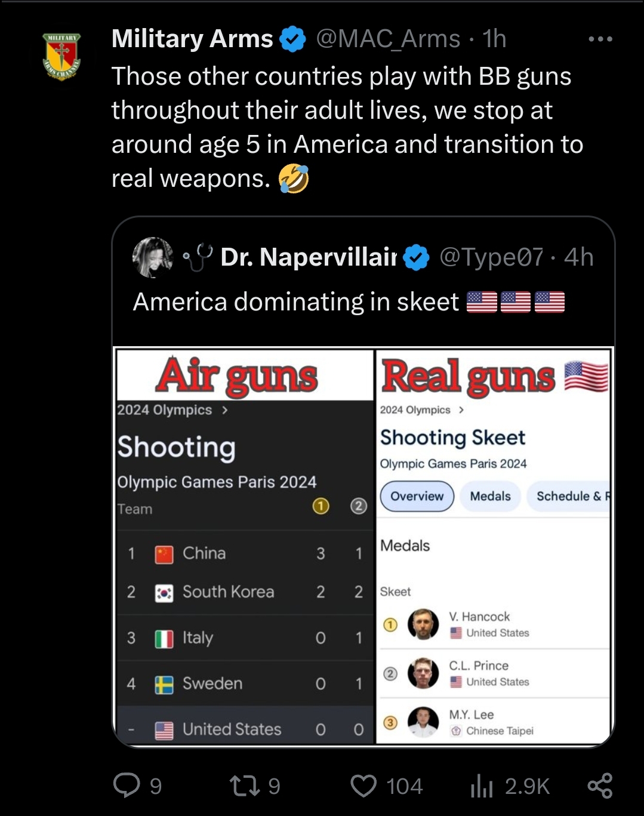Click the @Type07 handle link
This screenshot has height=816, width=644.
(491, 257)
